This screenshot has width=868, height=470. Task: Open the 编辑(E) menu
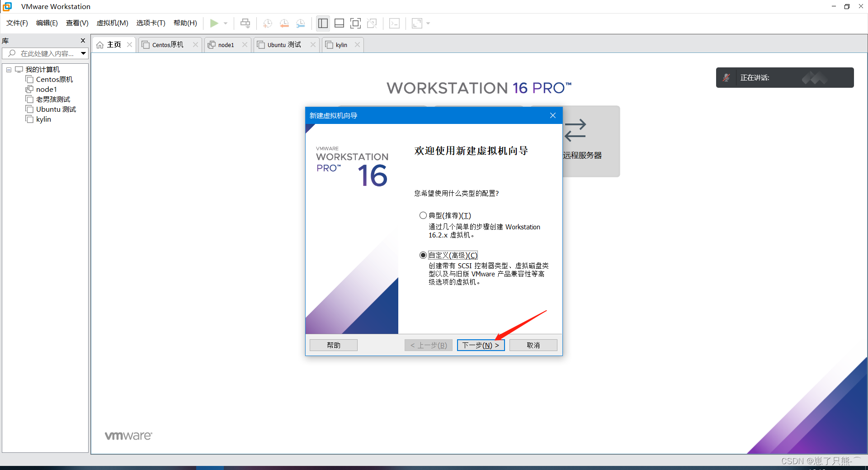pos(47,23)
